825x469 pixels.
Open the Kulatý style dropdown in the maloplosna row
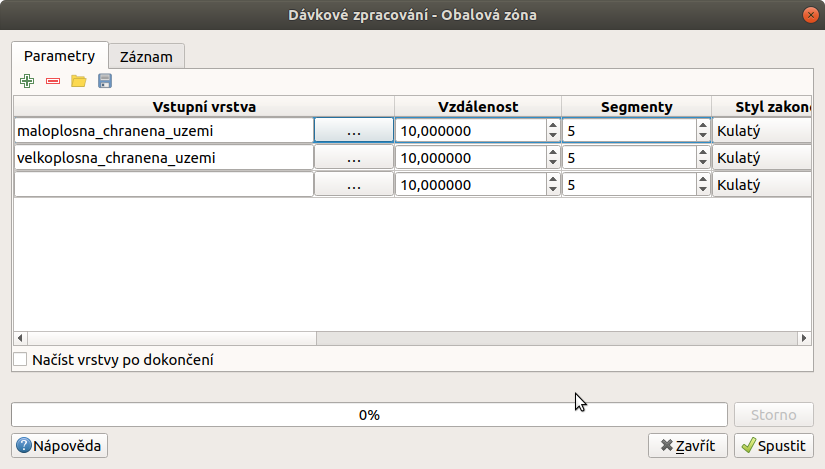point(762,131)
